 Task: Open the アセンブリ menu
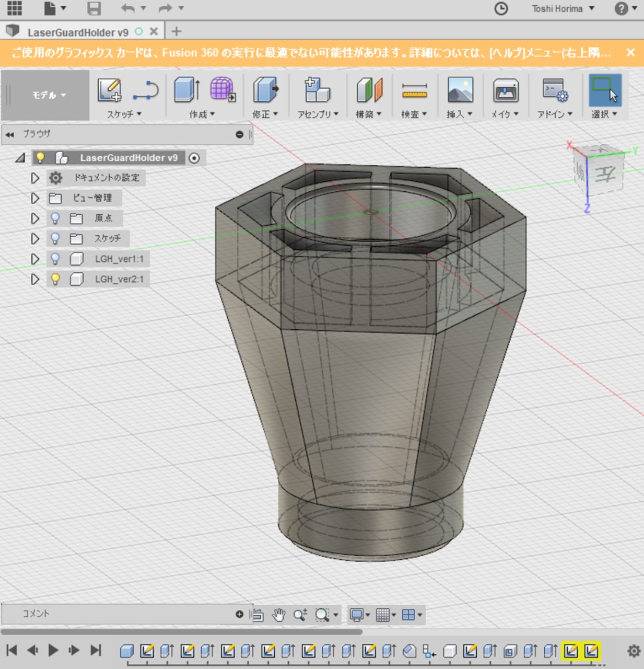click(x=318, y=114)
